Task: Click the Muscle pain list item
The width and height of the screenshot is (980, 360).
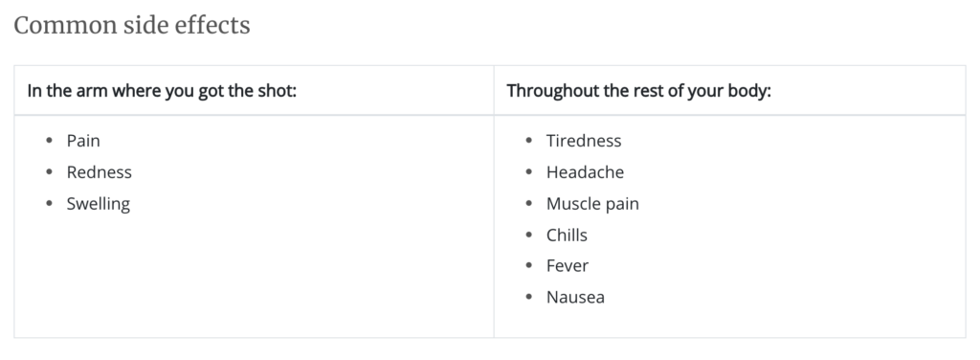Action: coord(592,204)
